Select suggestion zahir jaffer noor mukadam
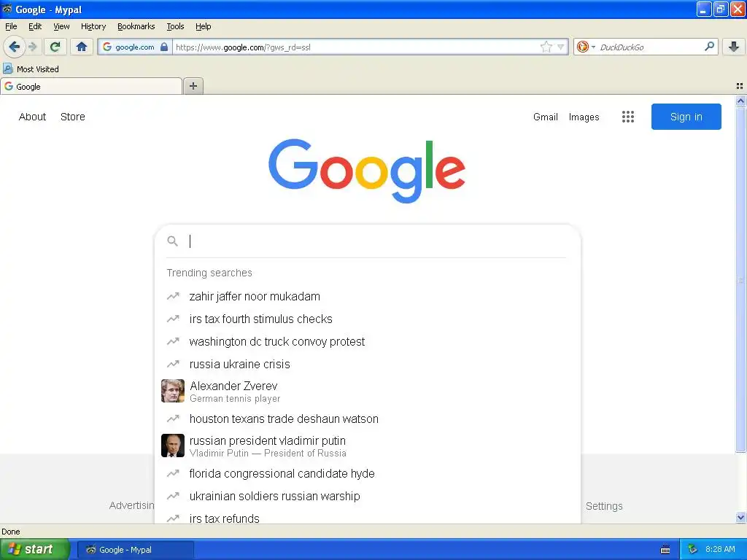 [368, 296]
